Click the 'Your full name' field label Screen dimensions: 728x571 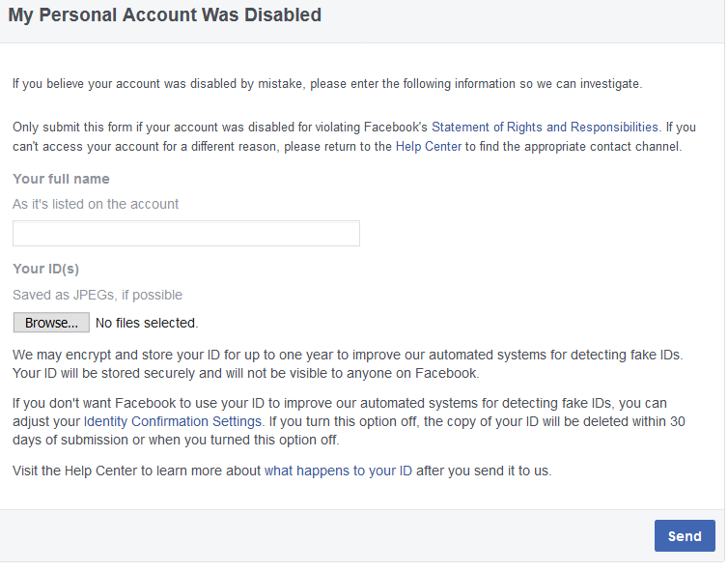point(61,179)
